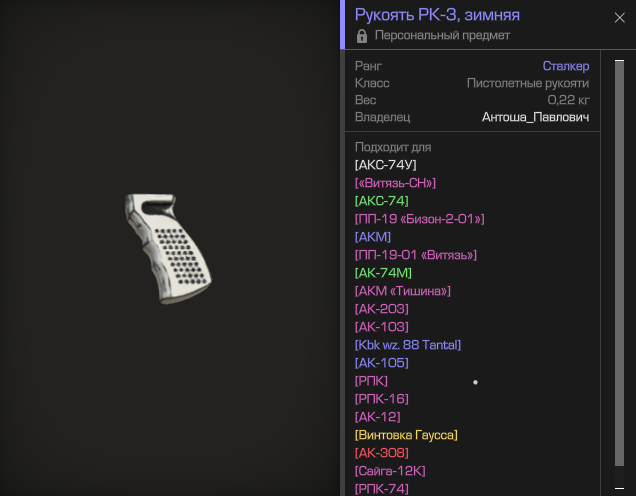The width and height of the screenshot is (636, 496).
Task: Open the [ПП-19 «Бизон-2-01»] entry
Action: [x=419, y=219]
